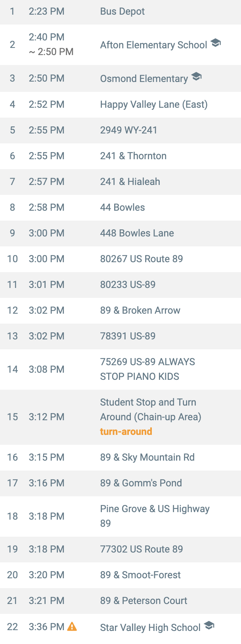The image size is (241, 644).
Task: Select the 80267 US Route 89 stop
Action: click(x=142, y=259)
